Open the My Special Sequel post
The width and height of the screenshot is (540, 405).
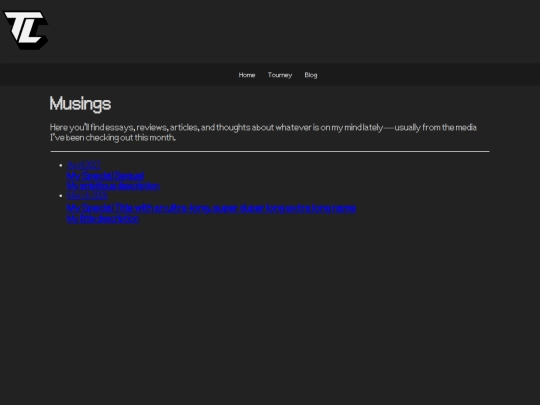point(105,176)
